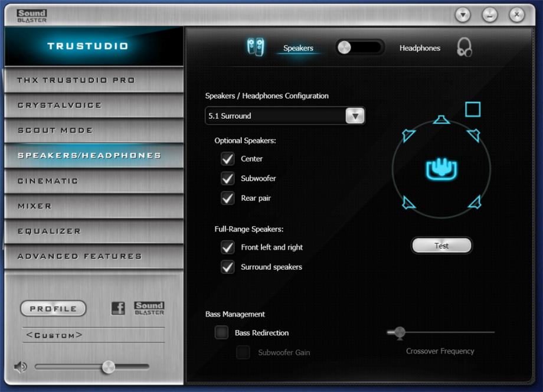Uncheck Surround speakers under Full-Range Speakers

tap(227, 267)
